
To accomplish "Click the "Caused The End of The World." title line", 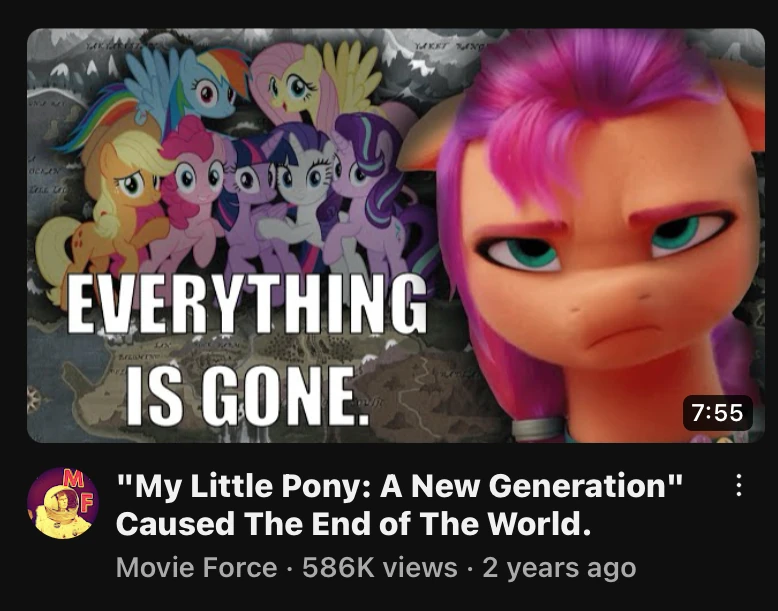I will (354, 523).
